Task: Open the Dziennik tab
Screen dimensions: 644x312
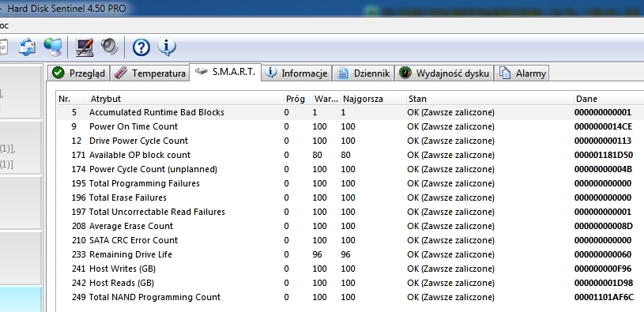Action: 363,73
